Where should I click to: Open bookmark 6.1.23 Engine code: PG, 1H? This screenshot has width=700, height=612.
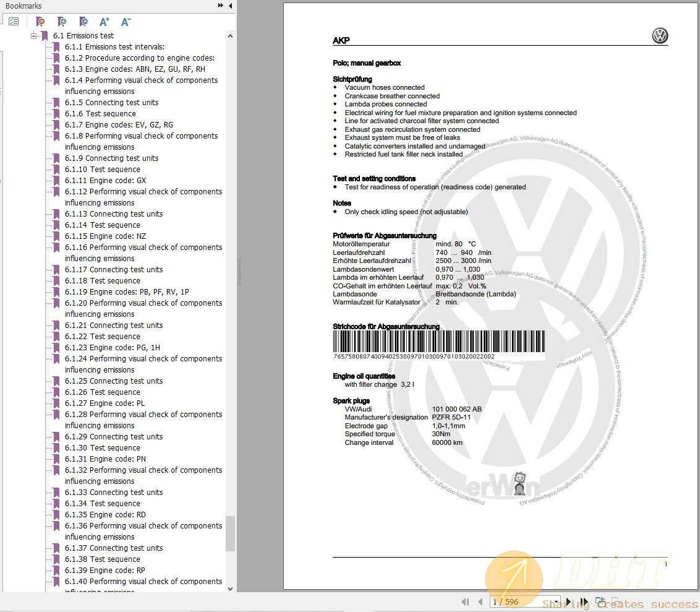pyautogui.click(x=113, y=348)
